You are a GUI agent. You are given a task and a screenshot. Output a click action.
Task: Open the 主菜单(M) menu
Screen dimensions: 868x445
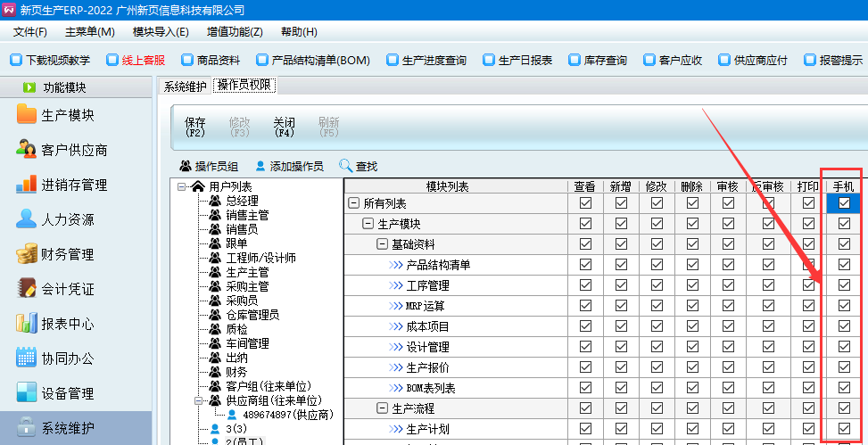point(90,32)
